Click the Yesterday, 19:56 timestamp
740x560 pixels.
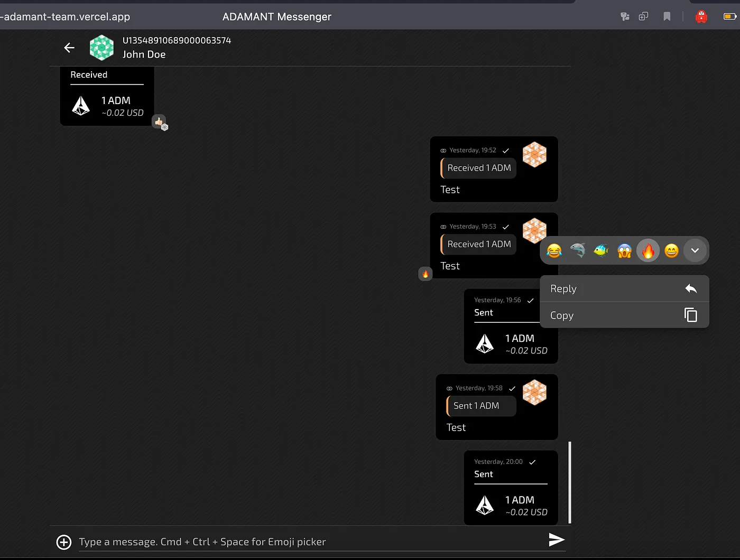pos(497,300)
